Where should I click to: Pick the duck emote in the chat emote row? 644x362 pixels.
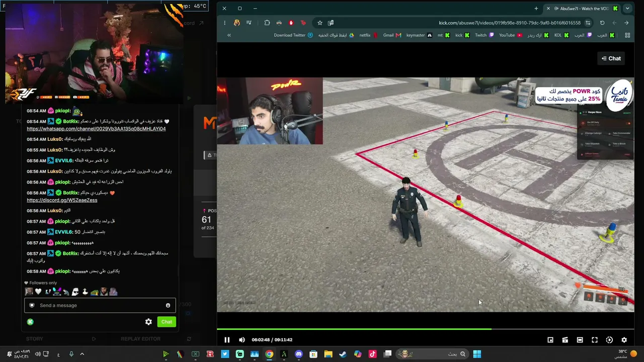click(85, 292)
